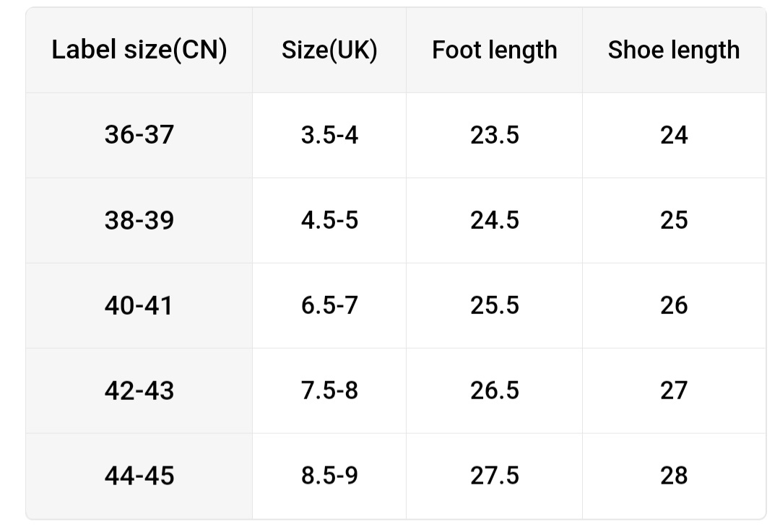Select the 40-41 label size cell
Viewport: 780px width, 532px height.
click(139, 305)
